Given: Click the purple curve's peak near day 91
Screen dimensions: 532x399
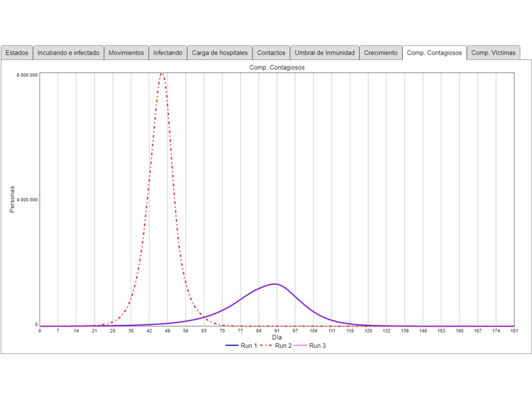Looking at the screenshot, I should [x=275, y=284].
